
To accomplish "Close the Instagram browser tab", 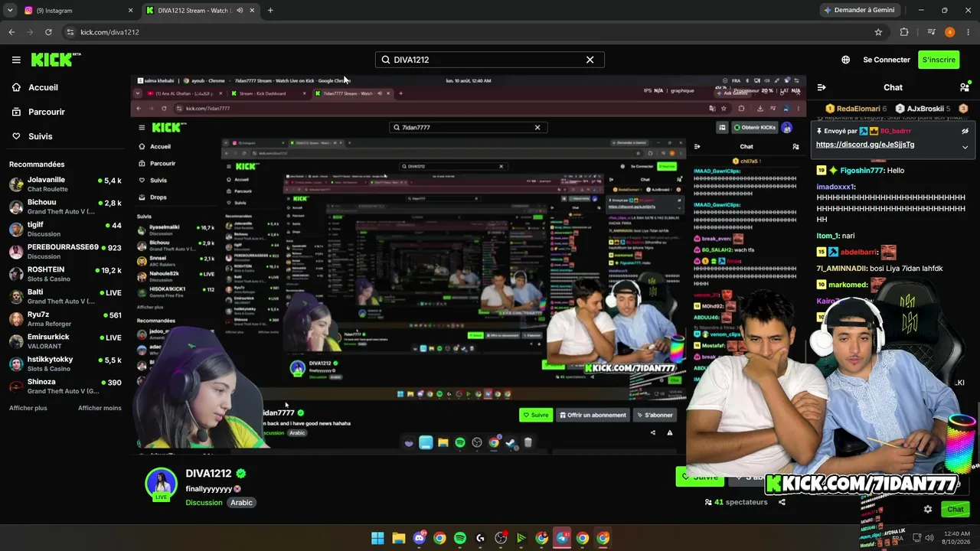I will point(130,11).
